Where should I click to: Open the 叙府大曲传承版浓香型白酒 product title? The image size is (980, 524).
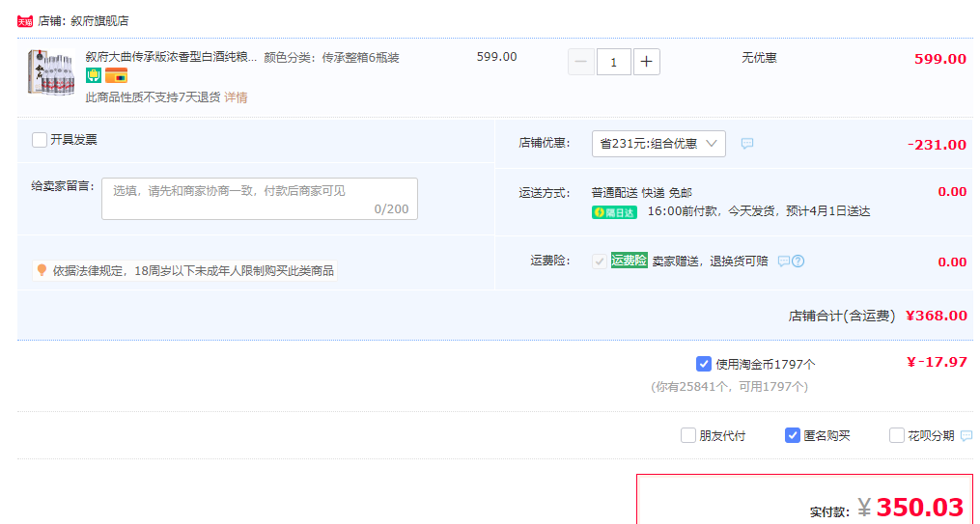[x=171, y=58]
